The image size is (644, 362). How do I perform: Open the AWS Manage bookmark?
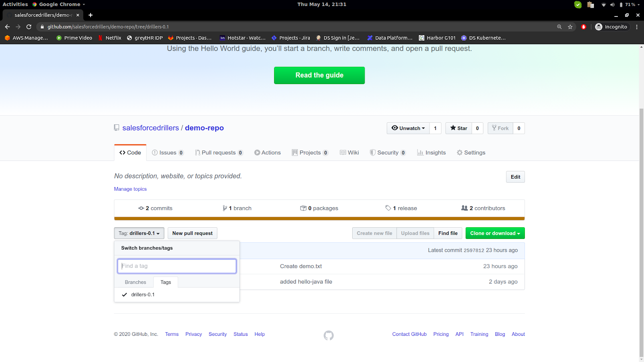26,38
